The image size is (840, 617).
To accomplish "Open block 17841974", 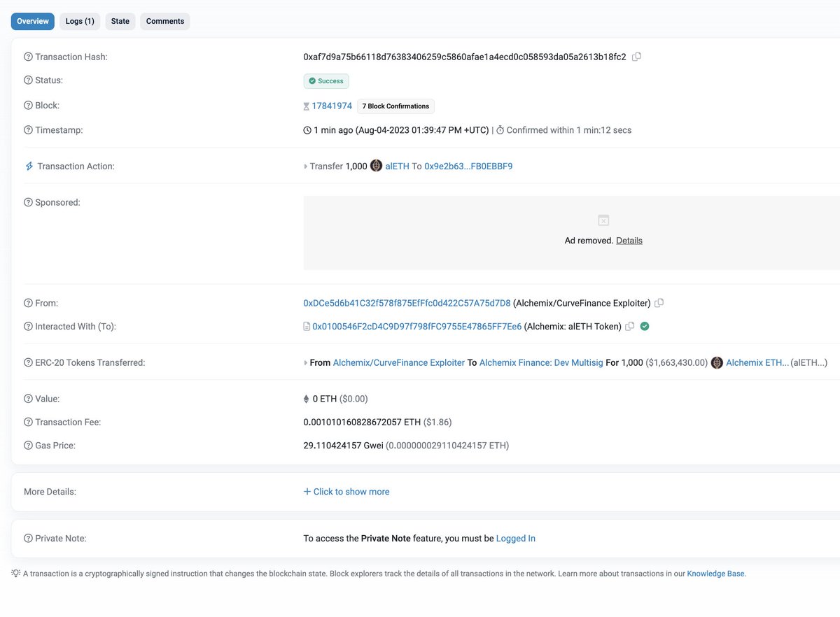I will click(332, 106).
